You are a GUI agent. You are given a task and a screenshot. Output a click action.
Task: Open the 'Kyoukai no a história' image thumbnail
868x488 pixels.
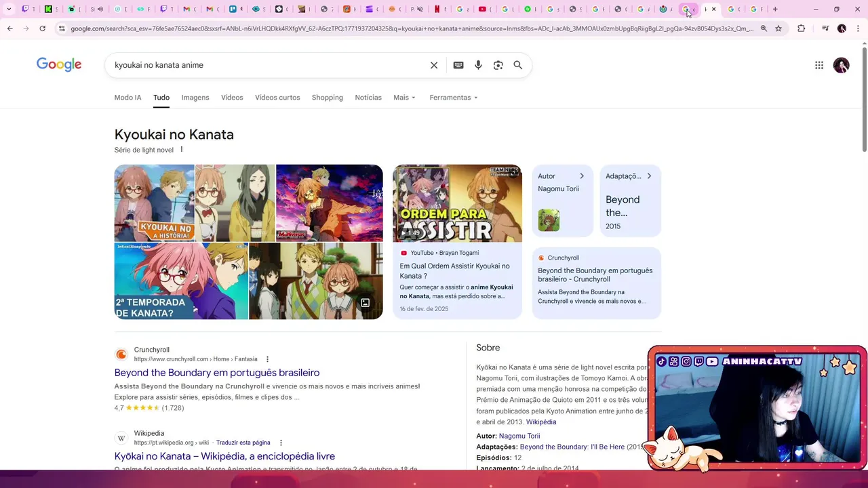tap(154, 203)
